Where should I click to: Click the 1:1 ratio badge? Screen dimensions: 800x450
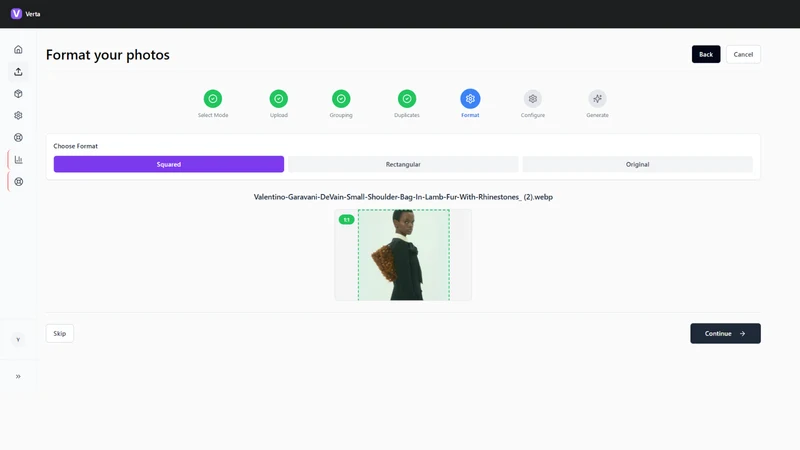[x=346, y=219]
